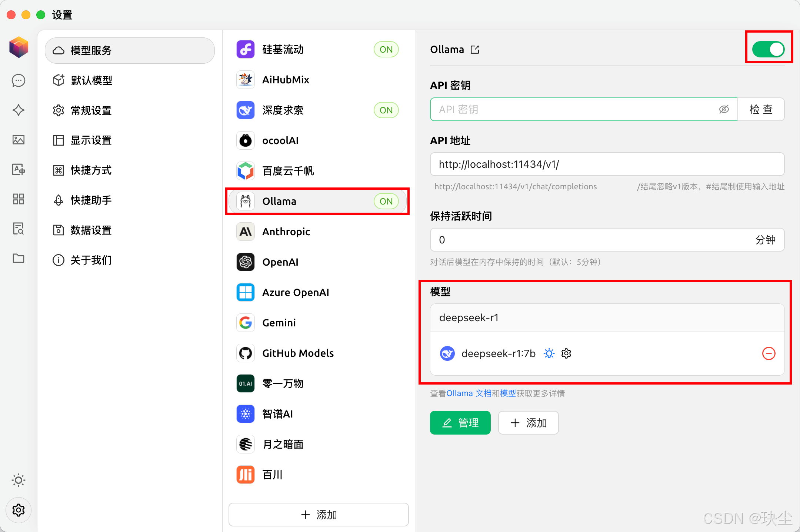Click the gear icon next to deepseek-r1:7b
This screenshot has height=532, width=800.
(566, 353)
